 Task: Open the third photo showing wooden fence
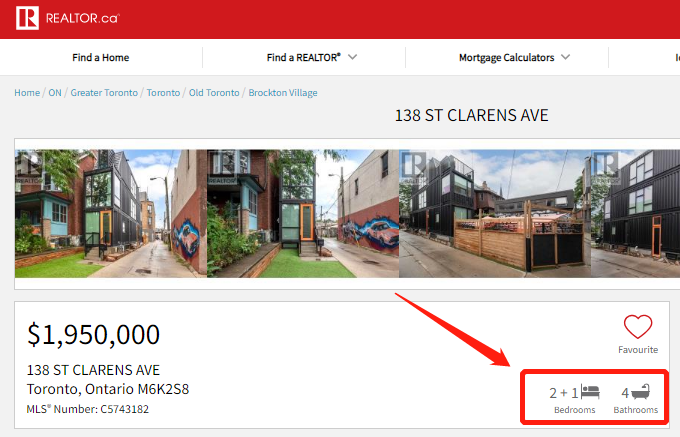495,213
